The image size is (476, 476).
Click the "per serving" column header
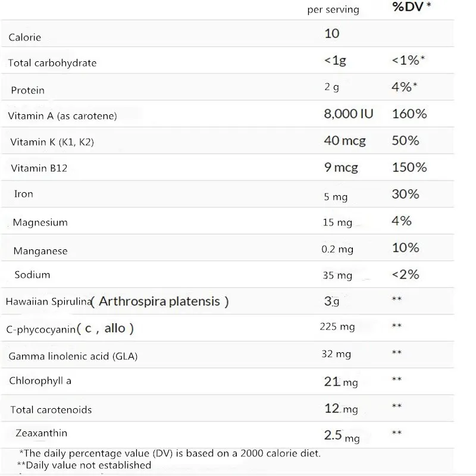333,10
